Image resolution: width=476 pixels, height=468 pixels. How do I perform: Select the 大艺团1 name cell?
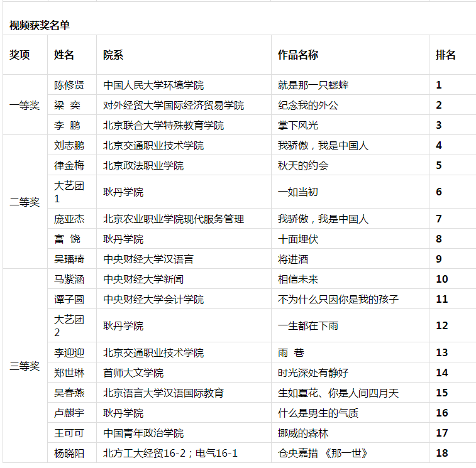(69, 192)
